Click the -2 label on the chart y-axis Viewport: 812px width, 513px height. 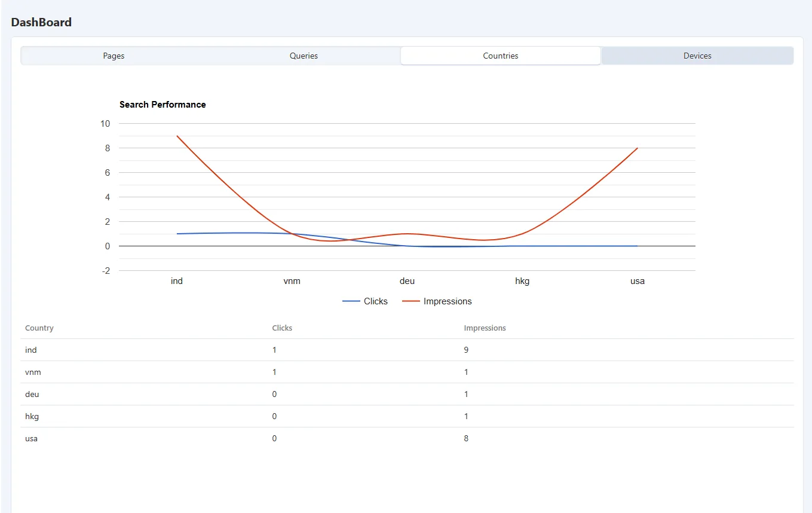(x=106, y=271)
